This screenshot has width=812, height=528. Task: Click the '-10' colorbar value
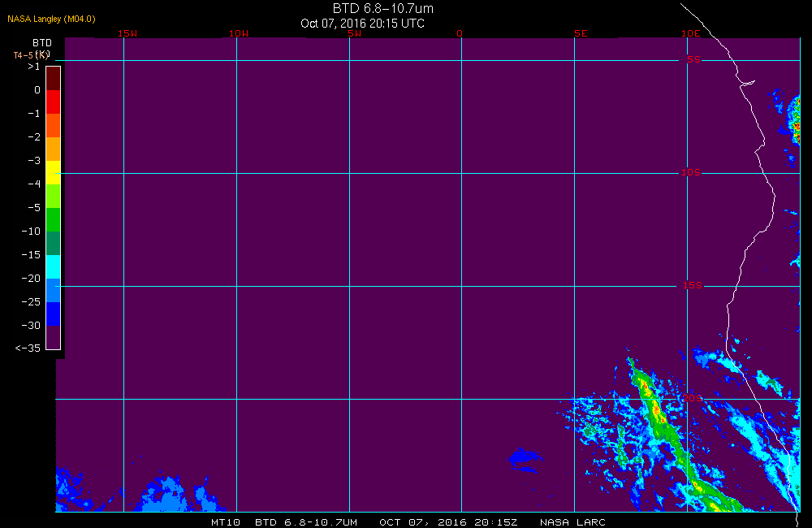[31, 231]
